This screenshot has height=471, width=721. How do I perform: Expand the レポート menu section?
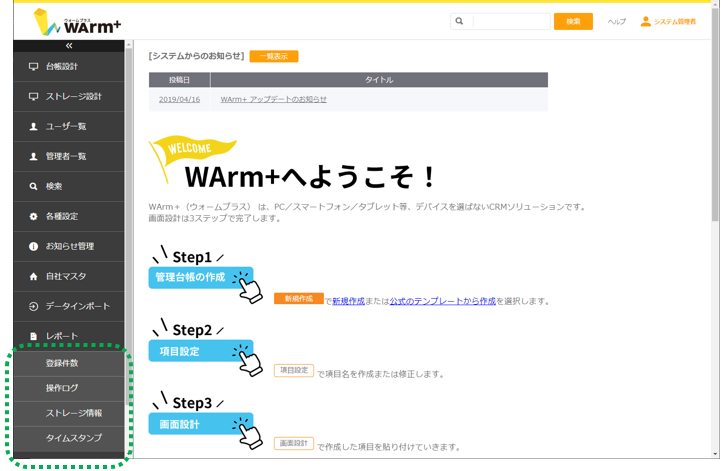(69, 336)
